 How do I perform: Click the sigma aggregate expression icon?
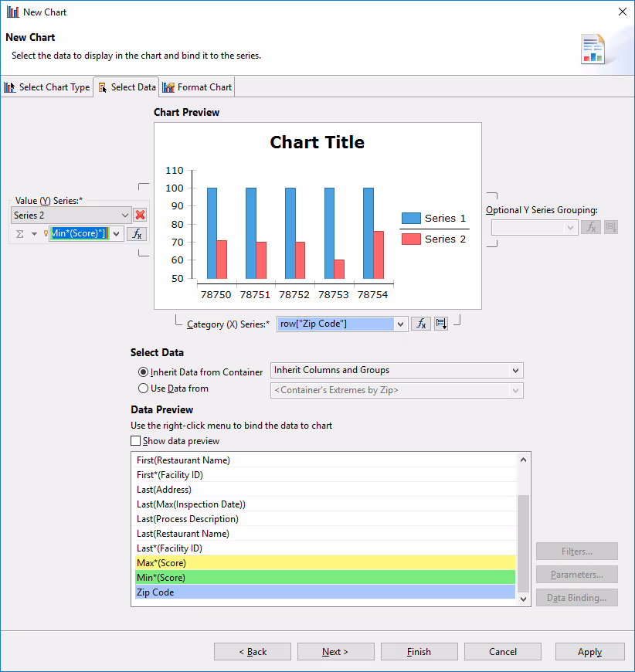click(21, 233)
